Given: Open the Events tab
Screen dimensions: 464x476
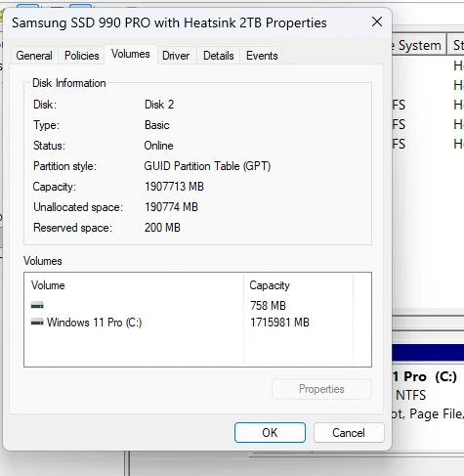Looking at the screenshot, I should [x=262, y=56].
